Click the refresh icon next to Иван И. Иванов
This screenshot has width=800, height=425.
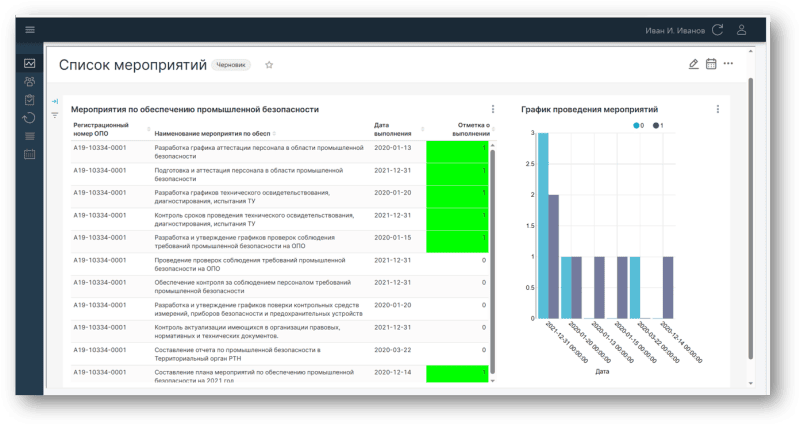[x=717, y=30]
